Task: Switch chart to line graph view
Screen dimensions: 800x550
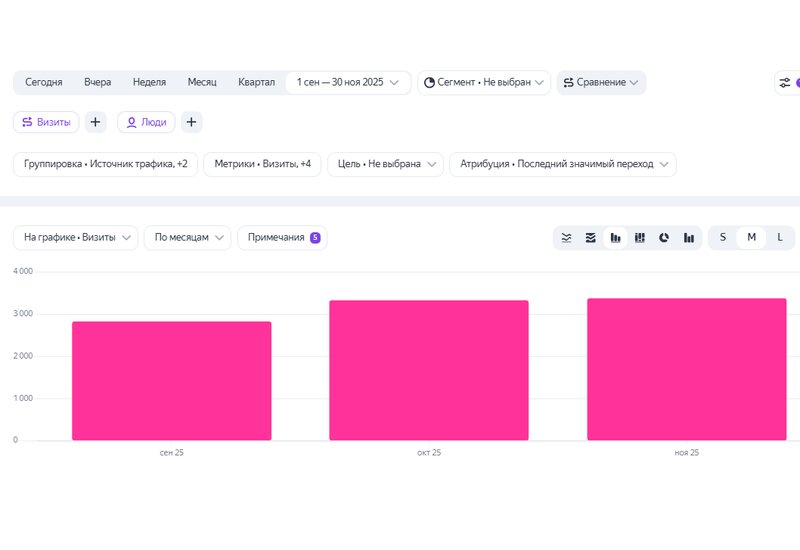Action: pos(566,238)
